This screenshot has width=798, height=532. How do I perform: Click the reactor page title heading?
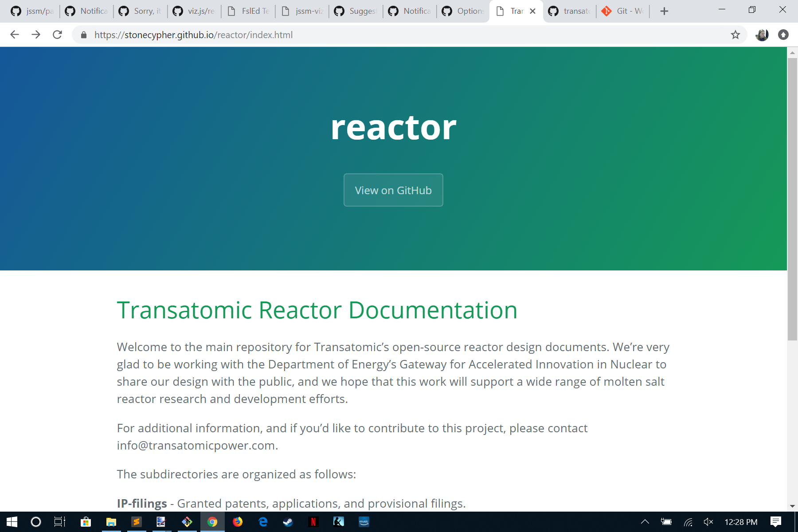pos(393,127)
